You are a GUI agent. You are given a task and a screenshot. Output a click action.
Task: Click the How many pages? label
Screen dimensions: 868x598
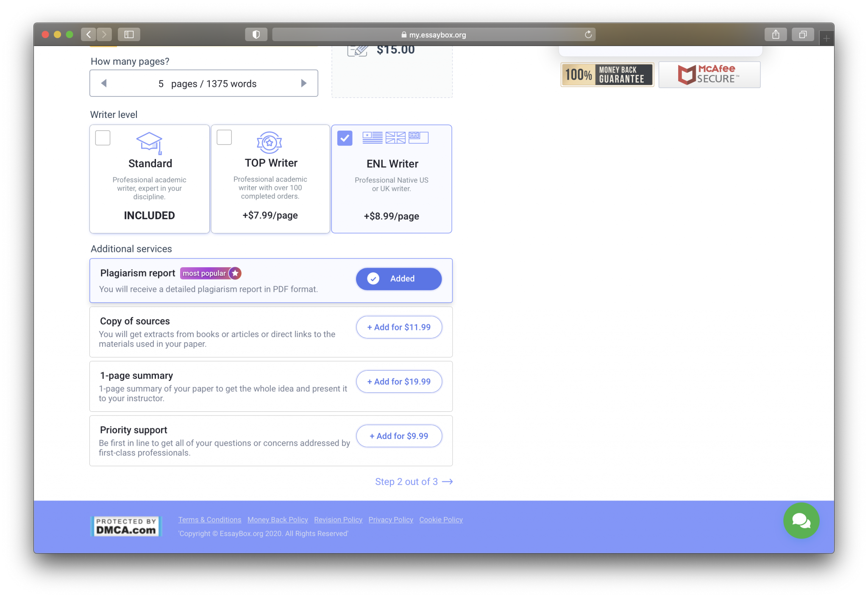click(x=130, y=61)
